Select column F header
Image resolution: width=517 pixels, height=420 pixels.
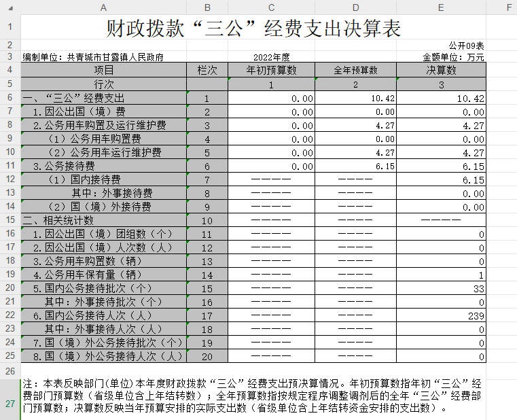502,7
